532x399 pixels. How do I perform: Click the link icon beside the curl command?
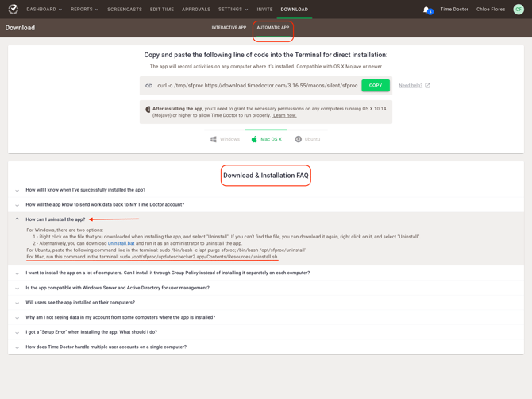click(148, 86)
